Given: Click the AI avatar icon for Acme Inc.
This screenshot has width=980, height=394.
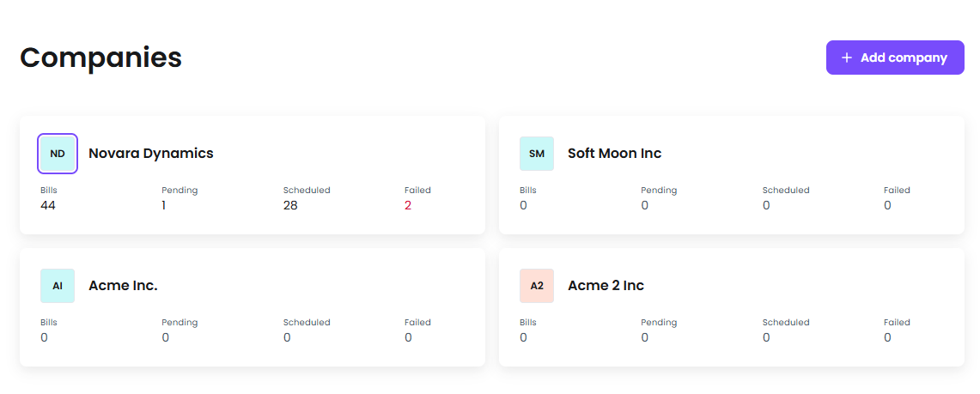Looking at the screenshot, I should coord(58,286).
